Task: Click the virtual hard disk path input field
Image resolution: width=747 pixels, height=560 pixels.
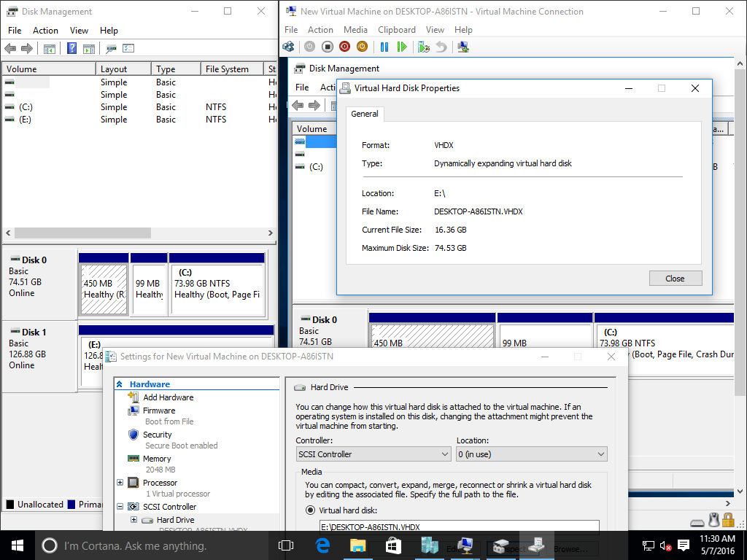Action: click(460, 526)
